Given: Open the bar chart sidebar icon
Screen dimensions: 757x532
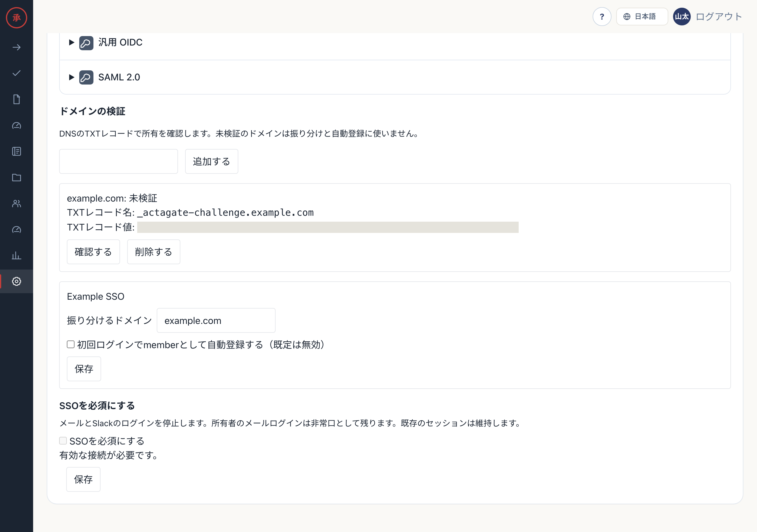Looking at the screenshot, I should [17, 255].
